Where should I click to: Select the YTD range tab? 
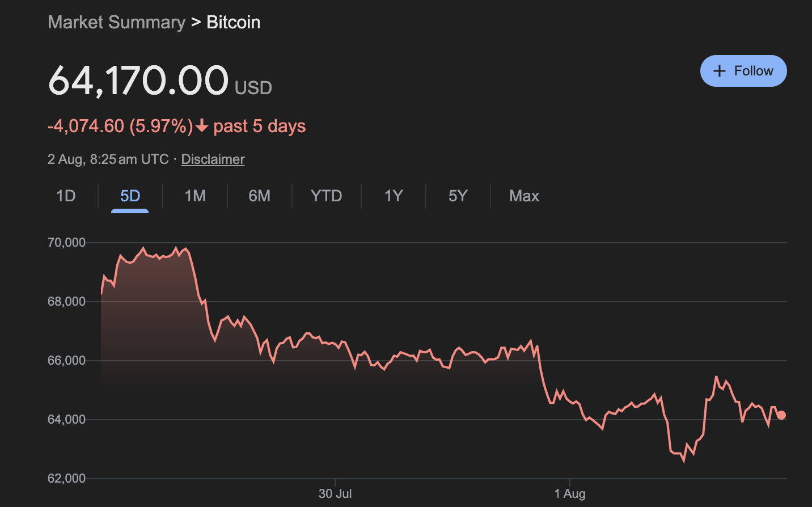click(x=326, y=196)
